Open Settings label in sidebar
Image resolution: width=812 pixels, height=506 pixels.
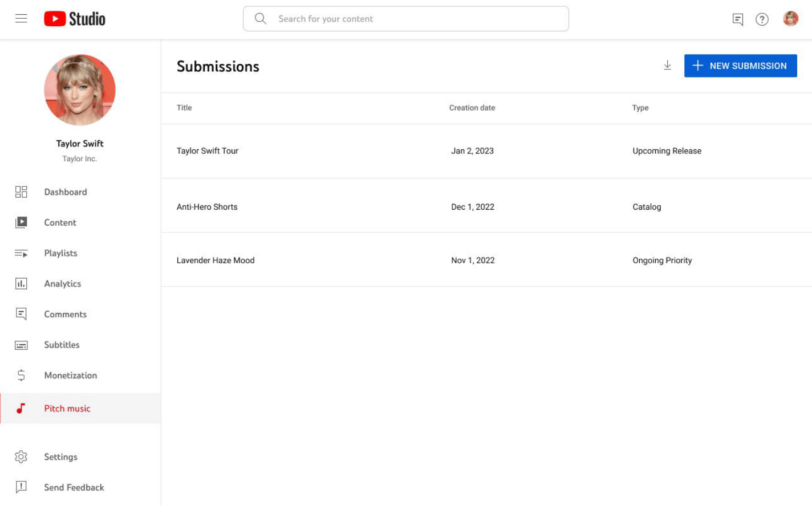pyautogui.click(x=60, y=457)
